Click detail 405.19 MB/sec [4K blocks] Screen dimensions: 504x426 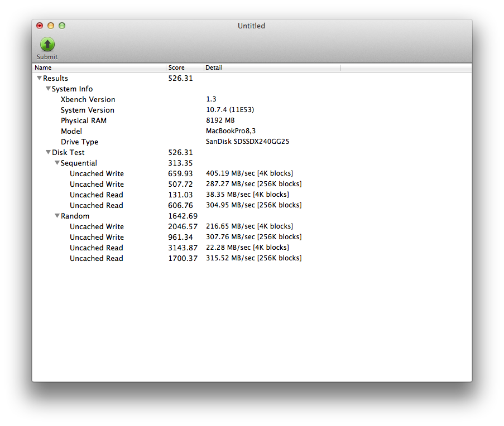click(x=249, y=173)
